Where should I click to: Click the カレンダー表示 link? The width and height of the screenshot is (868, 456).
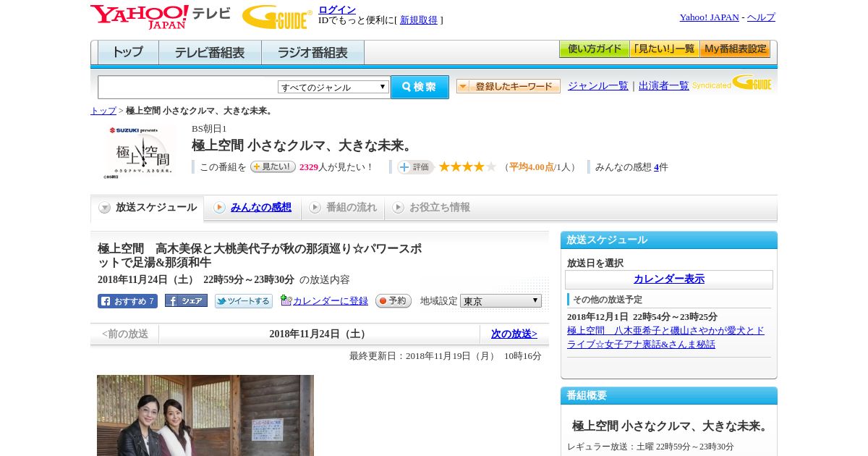tap(669, 279)
